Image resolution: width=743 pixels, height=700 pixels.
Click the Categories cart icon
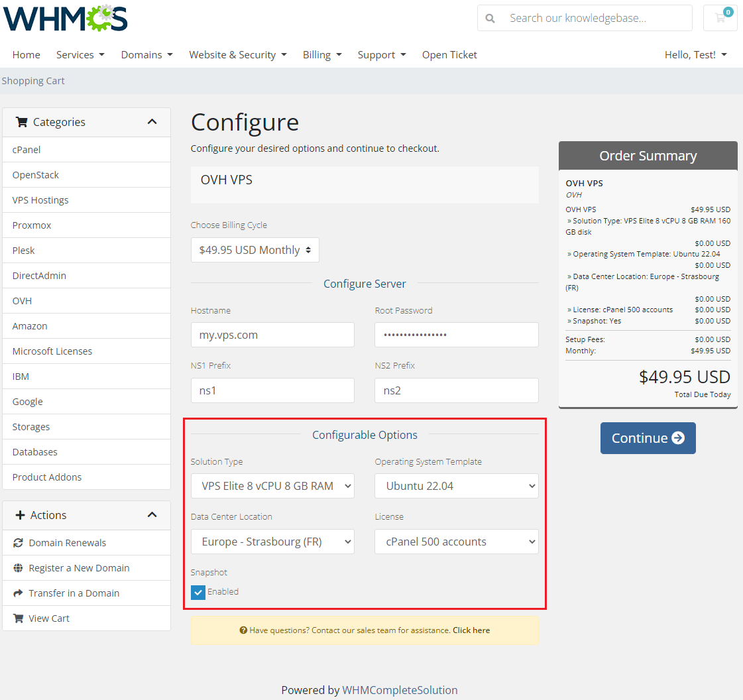(21, 122)
